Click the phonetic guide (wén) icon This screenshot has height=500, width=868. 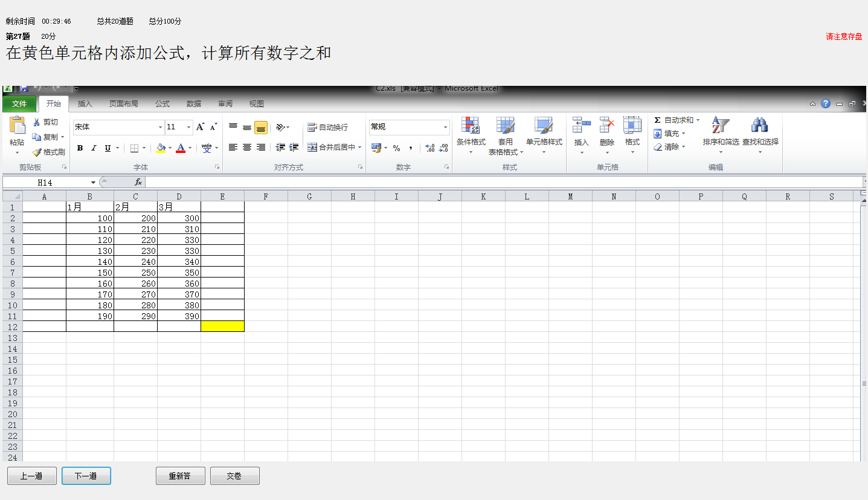click(x=207, y=148)
